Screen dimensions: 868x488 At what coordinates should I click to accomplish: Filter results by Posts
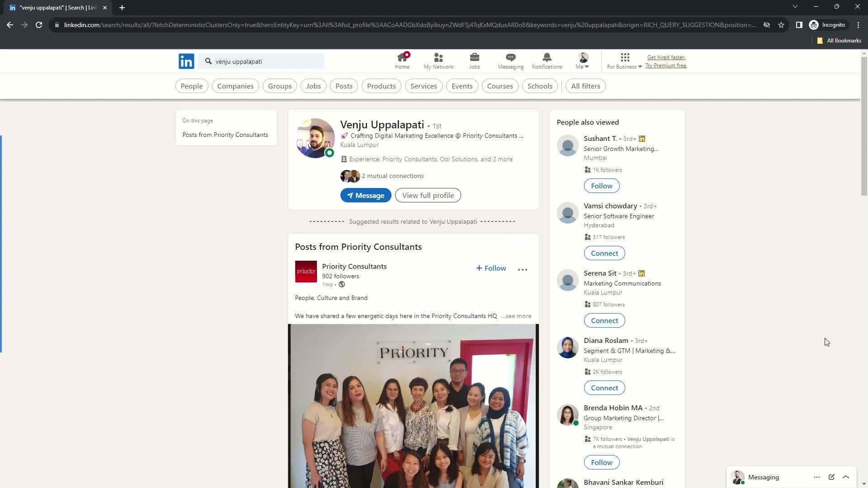coord(344,86)
